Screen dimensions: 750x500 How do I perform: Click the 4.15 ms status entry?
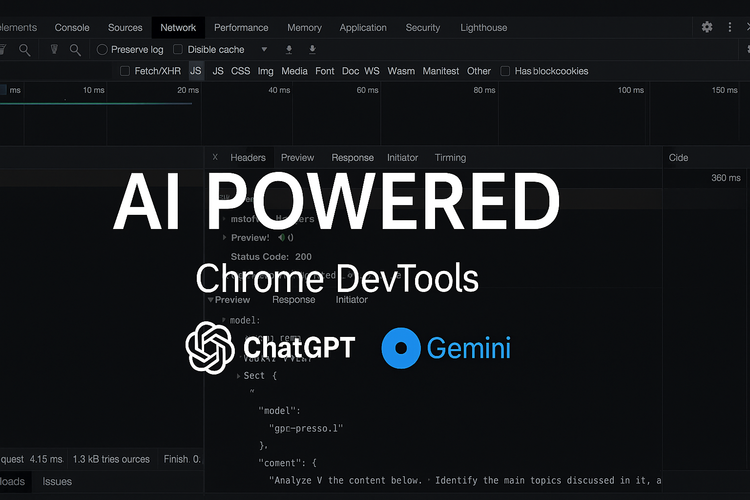(x=46, y=459)
